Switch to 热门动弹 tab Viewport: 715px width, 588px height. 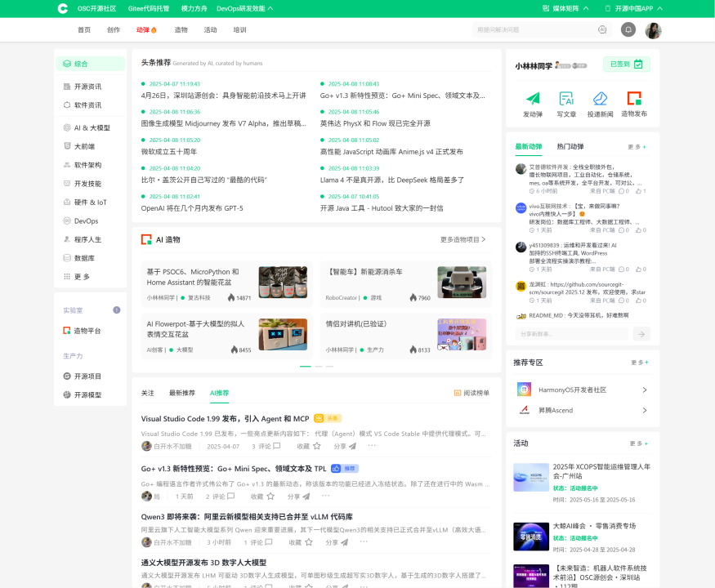[x=570, y=146]
